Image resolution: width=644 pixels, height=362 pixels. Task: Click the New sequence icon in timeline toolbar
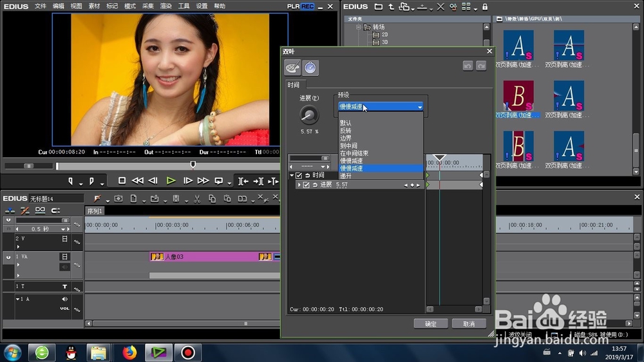(x=133, y=199)
